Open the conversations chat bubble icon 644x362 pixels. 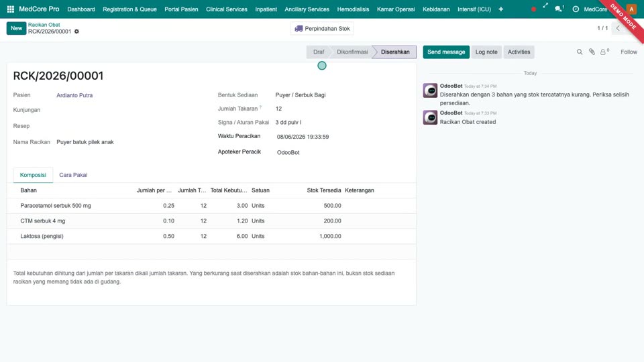coord(559,9)
